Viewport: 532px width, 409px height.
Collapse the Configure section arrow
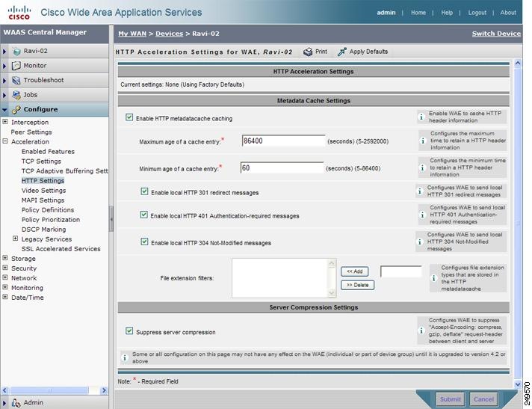tap(4, 110)
